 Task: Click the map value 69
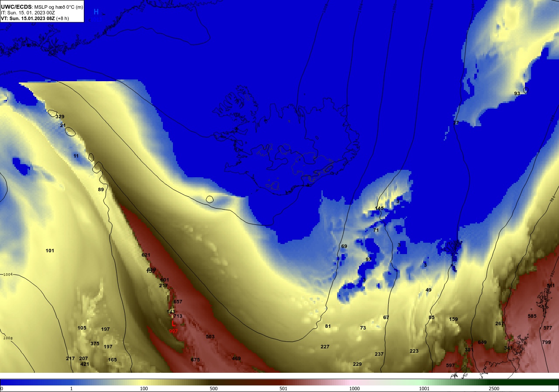[344, 246]
